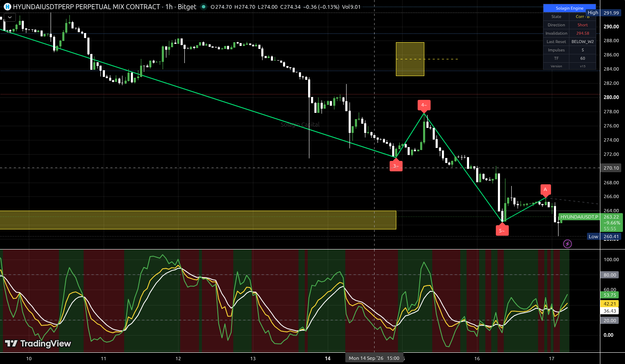
Task: Click the 'Corr · B' state value
Action: (582, 17)
